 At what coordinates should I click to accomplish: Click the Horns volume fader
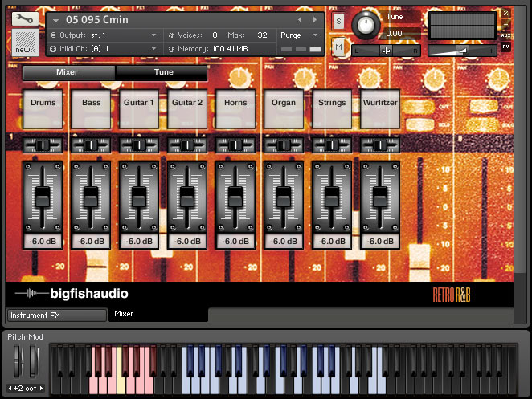click(235, 197)
